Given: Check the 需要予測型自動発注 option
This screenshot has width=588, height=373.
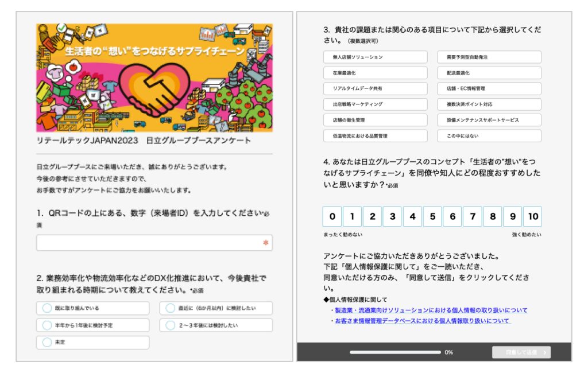Looking at the screenshot, I should pyautogui.click(x=489, y=57).
